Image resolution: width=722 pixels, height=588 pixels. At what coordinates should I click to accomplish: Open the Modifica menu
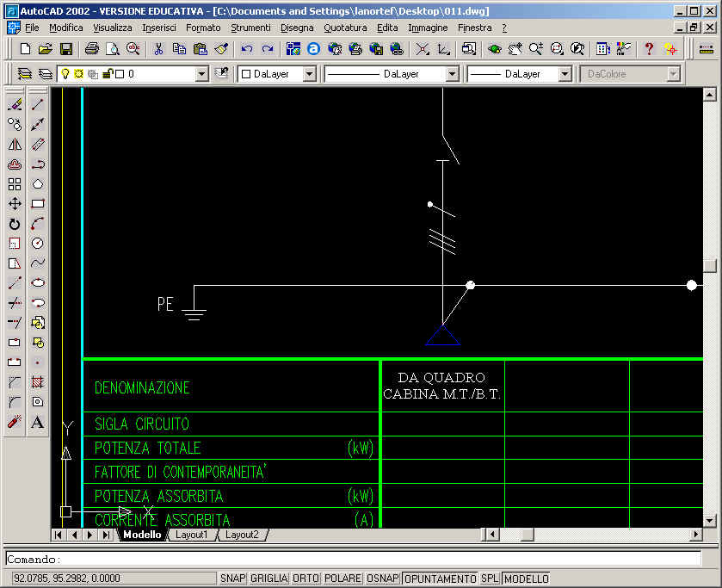pos(66,28)
